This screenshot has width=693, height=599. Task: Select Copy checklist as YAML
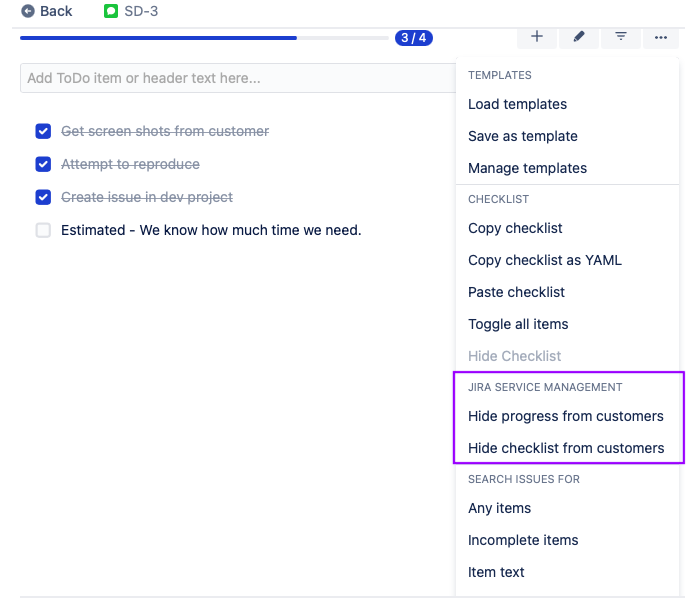tap(544, 260)
